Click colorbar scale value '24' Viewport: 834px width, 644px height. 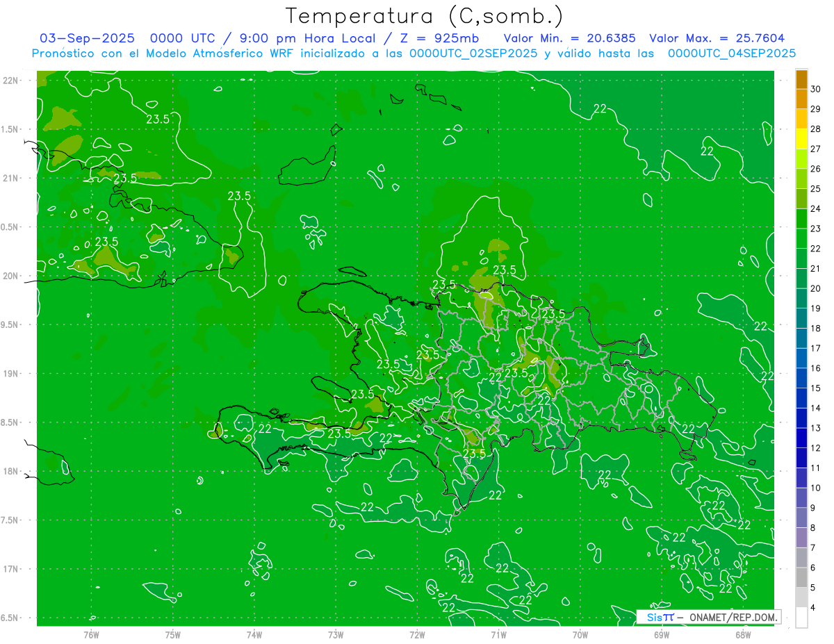[x=816, y=208]
